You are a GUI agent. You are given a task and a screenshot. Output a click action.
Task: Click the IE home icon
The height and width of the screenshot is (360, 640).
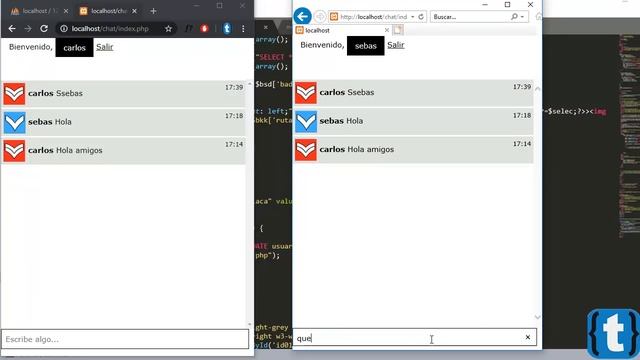click(538, 17)
